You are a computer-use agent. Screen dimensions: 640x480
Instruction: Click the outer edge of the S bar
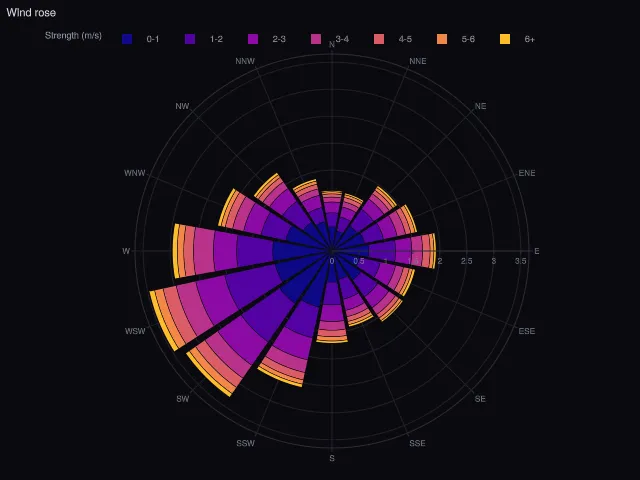pos(332,340)
